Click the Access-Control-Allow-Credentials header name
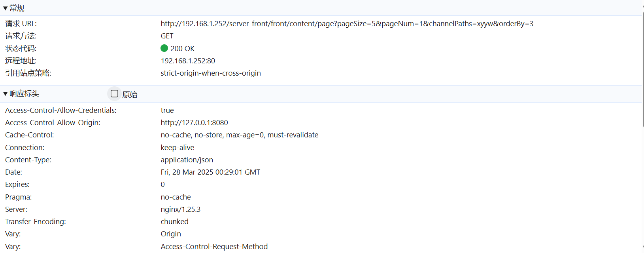 click(60, 110)
